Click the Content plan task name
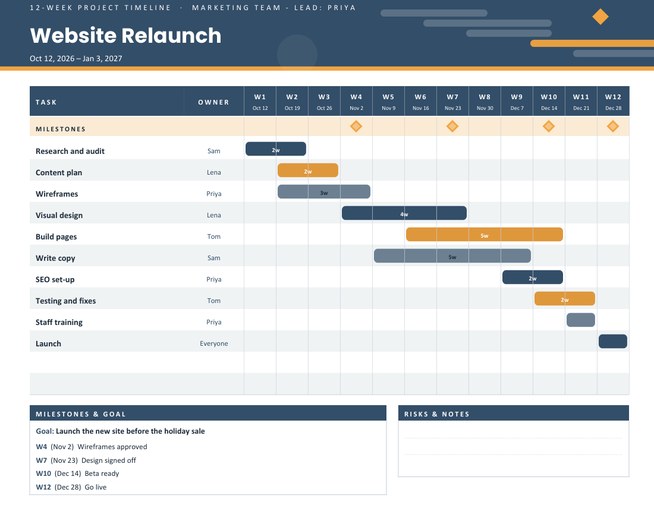Viewport: 654px width, 505px height. tap(59, 173)
